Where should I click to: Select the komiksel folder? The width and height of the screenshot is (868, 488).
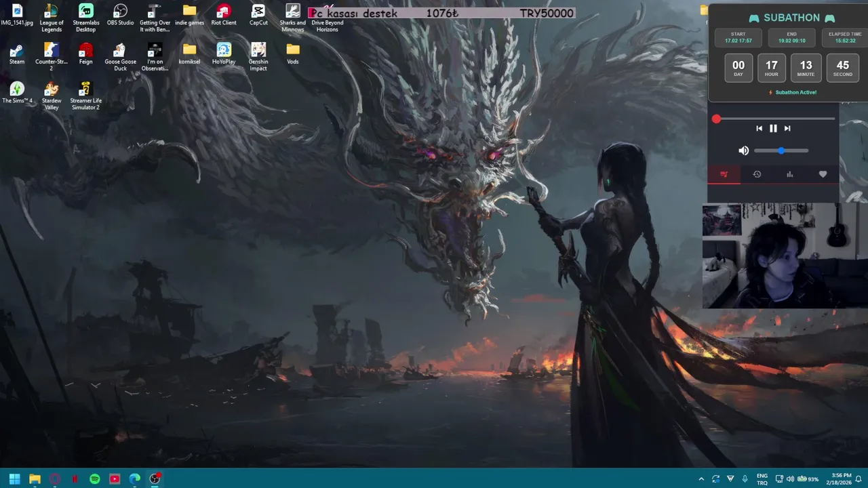pos(189,54)
